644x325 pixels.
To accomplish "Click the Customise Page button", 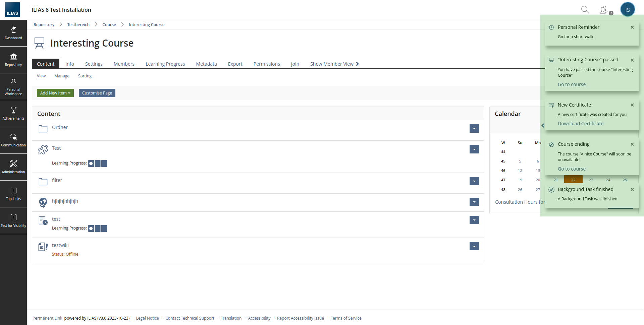I will click(x=97, y=93).
